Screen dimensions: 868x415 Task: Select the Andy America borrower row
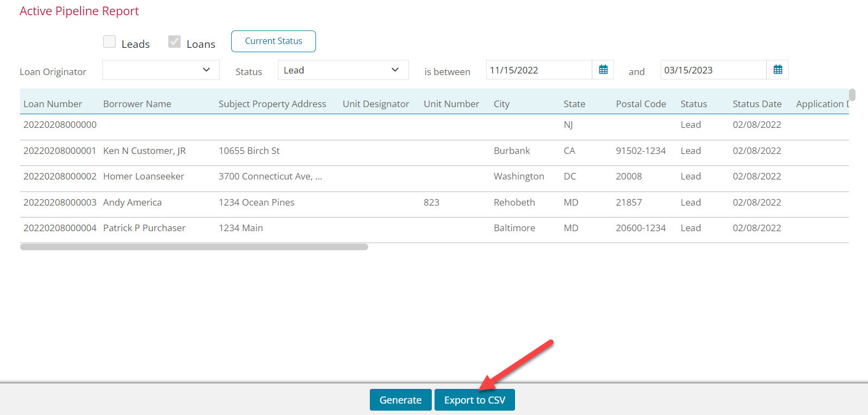(132, 202)
